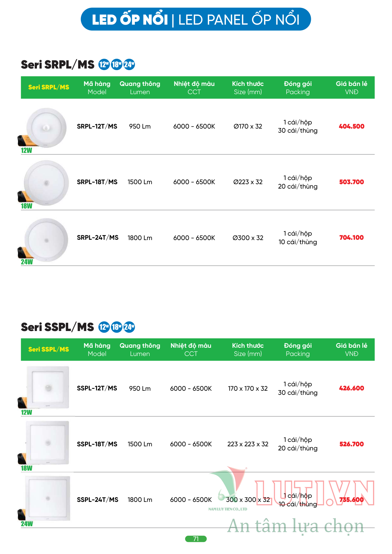Click the price 526.700
Image resolution: width=392 pixels, height=554 pixels.
tap(352, 444)
